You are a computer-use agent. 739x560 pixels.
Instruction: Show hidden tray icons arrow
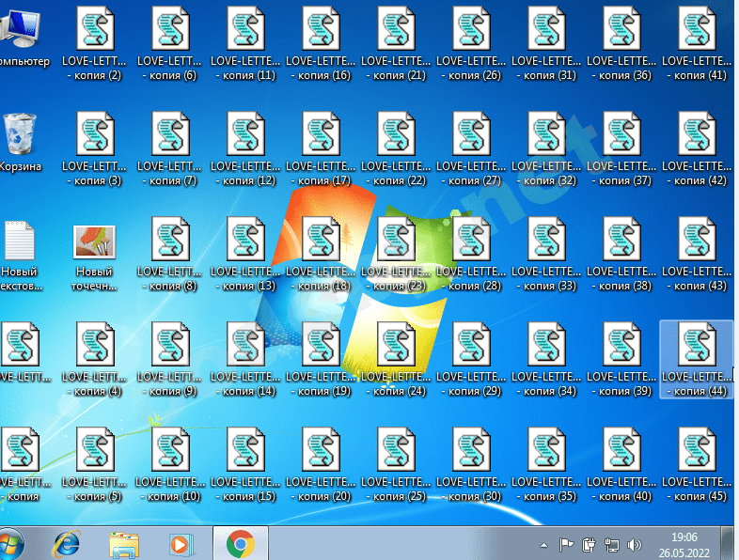[543, 545]
